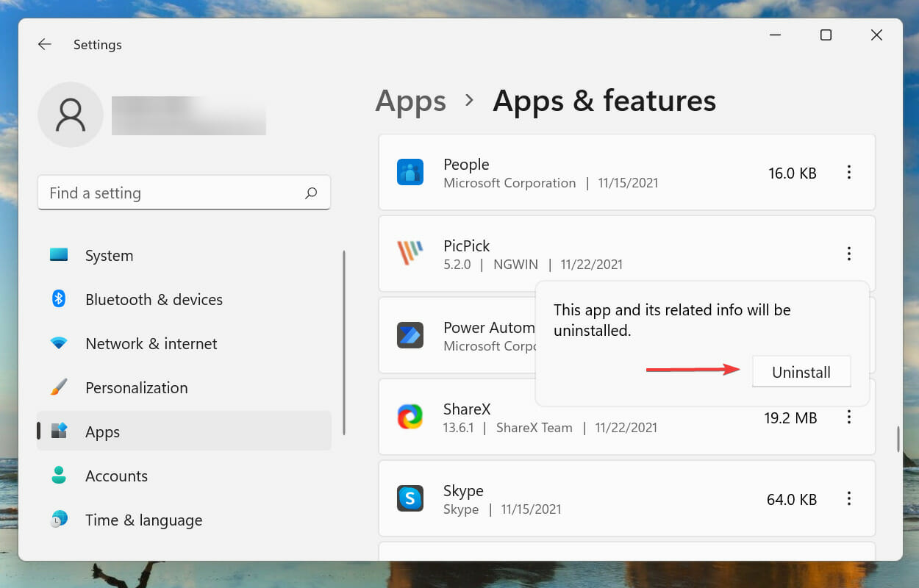Open the three-dot menu for ShareX
This screenshot has width=919, height=588.
pos(849,417)
